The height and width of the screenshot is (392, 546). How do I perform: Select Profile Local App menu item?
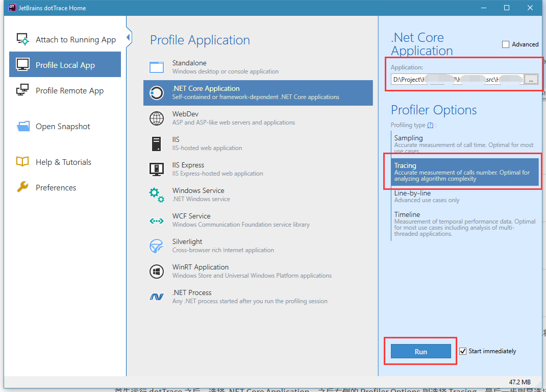tap(65, 65)
